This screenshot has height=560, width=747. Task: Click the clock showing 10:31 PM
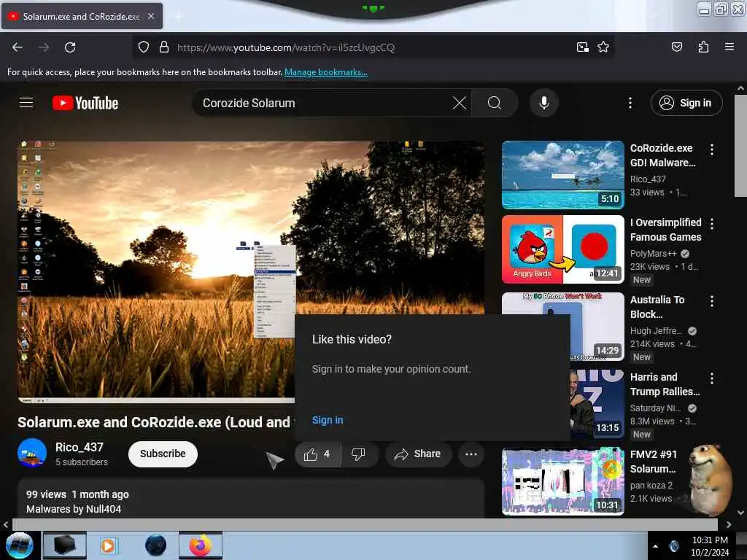point(709,540)
